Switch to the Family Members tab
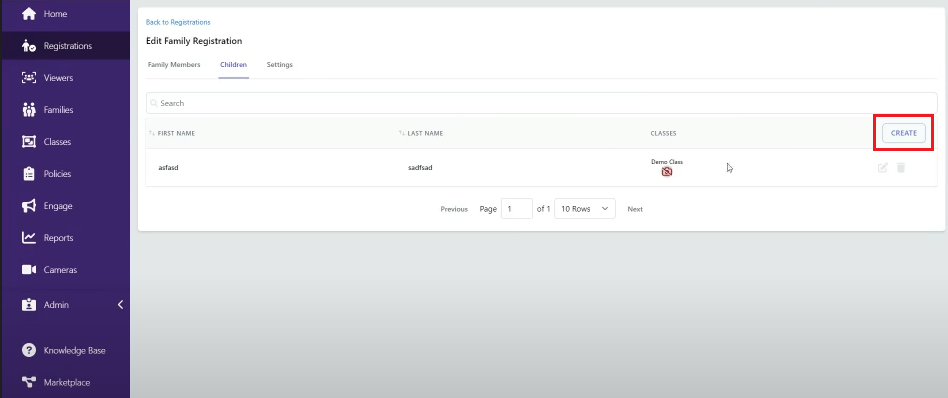 point(174,65)
